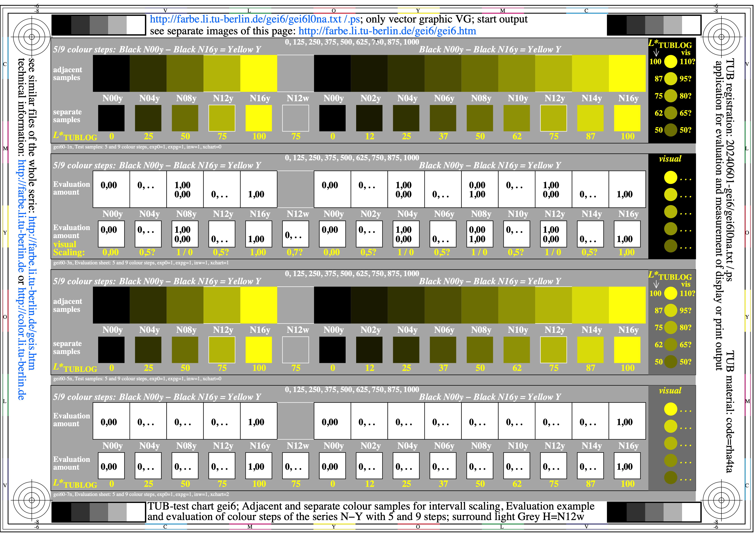The image size is (756, 535).
Task: Click caption "gei60-3n, Evaluation sheet" with xchart=1
Action: [141, 263]
